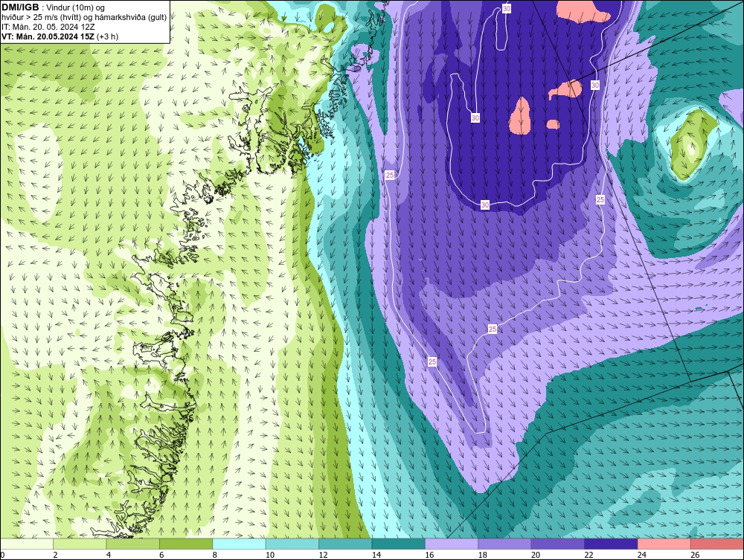The height and width of the screenshot is (560, 744).
Task: Pick the green 4–6 legend color block
Action: coord(133,544)
